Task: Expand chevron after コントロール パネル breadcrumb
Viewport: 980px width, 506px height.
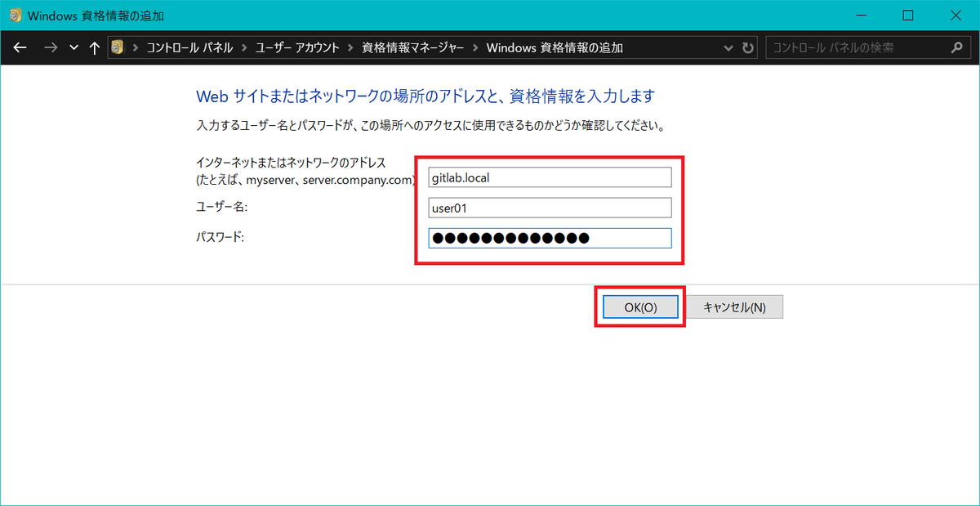Action: 243,47
